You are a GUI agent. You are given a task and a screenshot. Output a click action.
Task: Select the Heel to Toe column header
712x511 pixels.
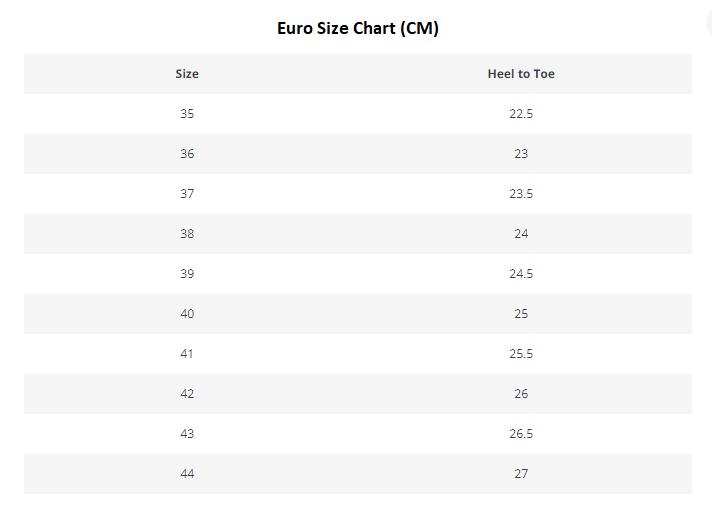[521, 74]
